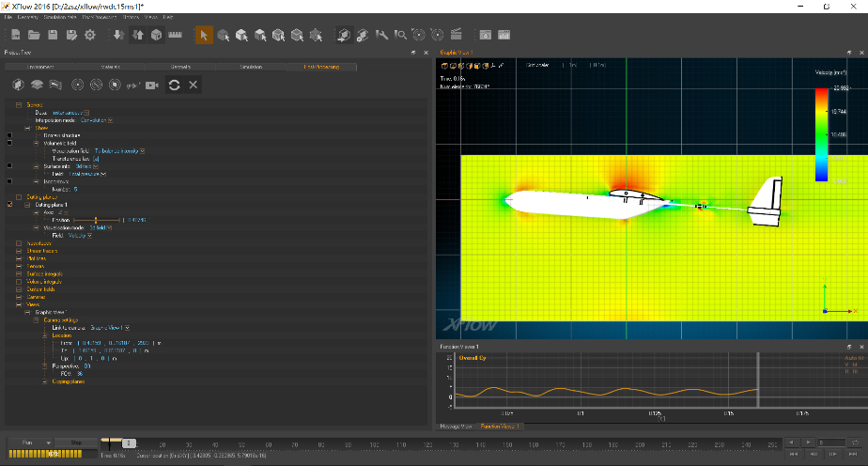868x466 pixels.
Task: Select the orange arrow selection tool
Action: point(203,35)
